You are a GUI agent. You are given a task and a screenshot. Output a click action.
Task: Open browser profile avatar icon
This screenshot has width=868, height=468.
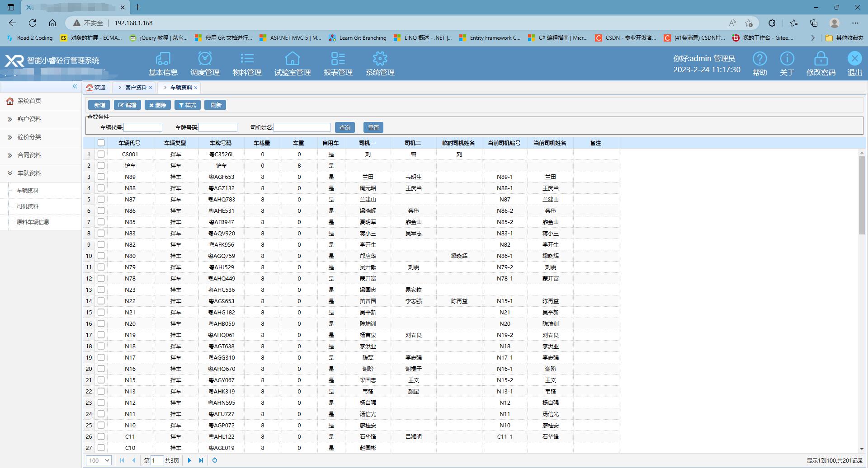(835, 23)
